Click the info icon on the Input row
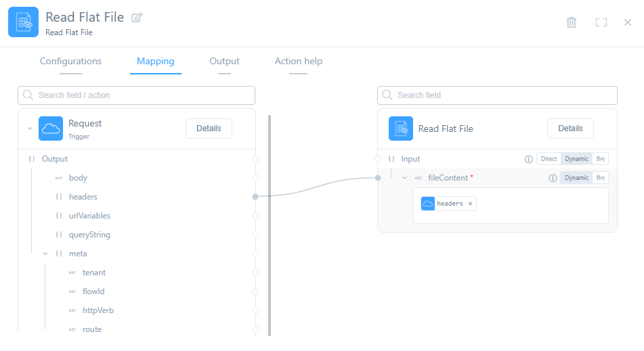 (529, 159)
